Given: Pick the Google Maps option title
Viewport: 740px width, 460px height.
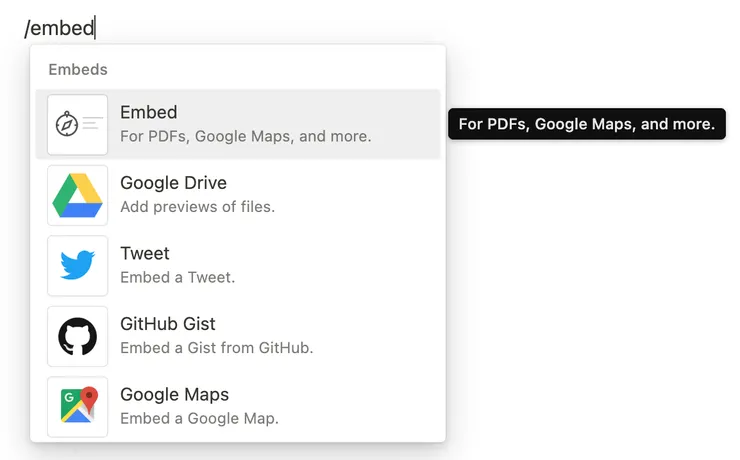Looking at the screenshot, I should (174, 394).
